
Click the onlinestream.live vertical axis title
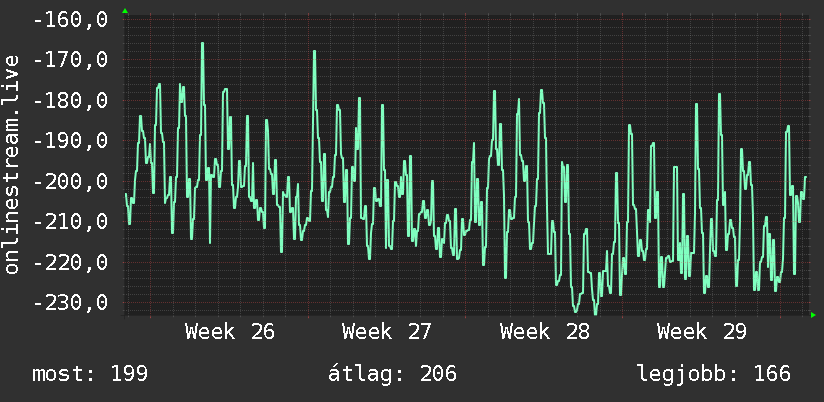(x=11, y=164)
